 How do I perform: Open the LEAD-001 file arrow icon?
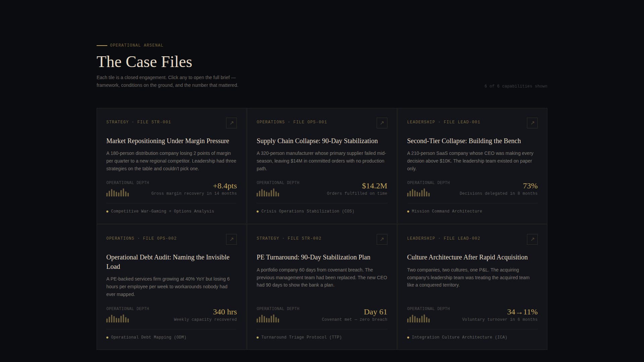click(532, 123)
